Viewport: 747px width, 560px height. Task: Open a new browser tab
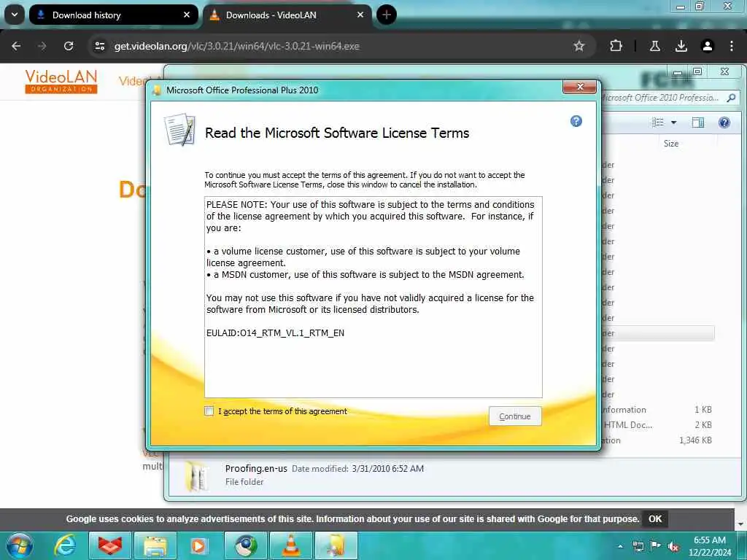point(387,15)
